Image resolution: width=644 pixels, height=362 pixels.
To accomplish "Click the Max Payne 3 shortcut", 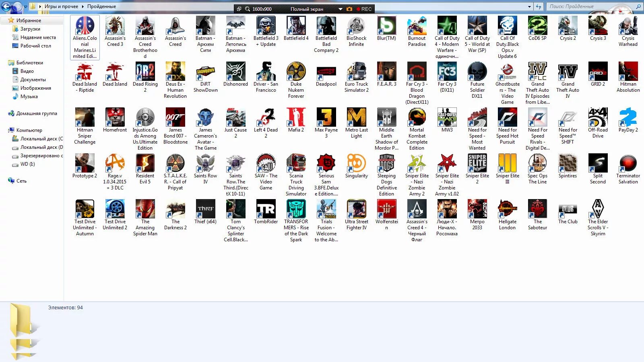I will click(x=326, y=117).
